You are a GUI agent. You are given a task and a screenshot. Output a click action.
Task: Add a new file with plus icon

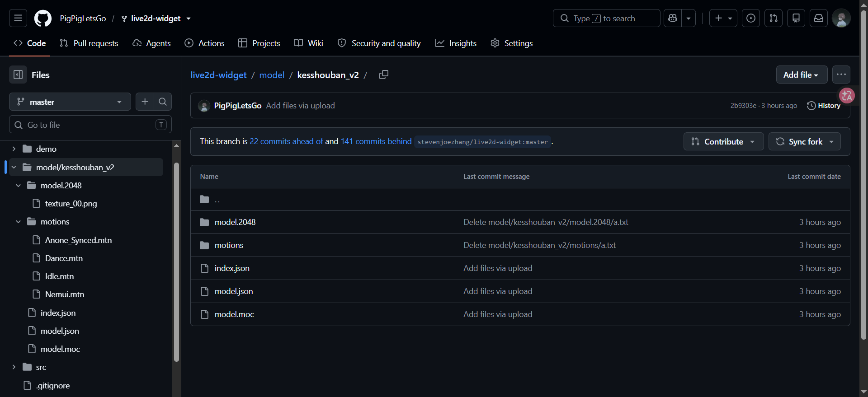[145, 102]
